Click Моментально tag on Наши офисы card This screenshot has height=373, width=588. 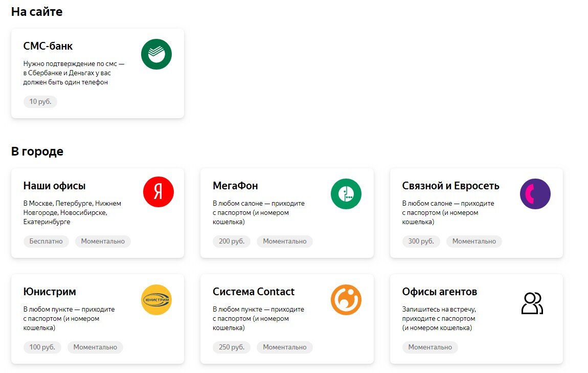click(103, 242)
